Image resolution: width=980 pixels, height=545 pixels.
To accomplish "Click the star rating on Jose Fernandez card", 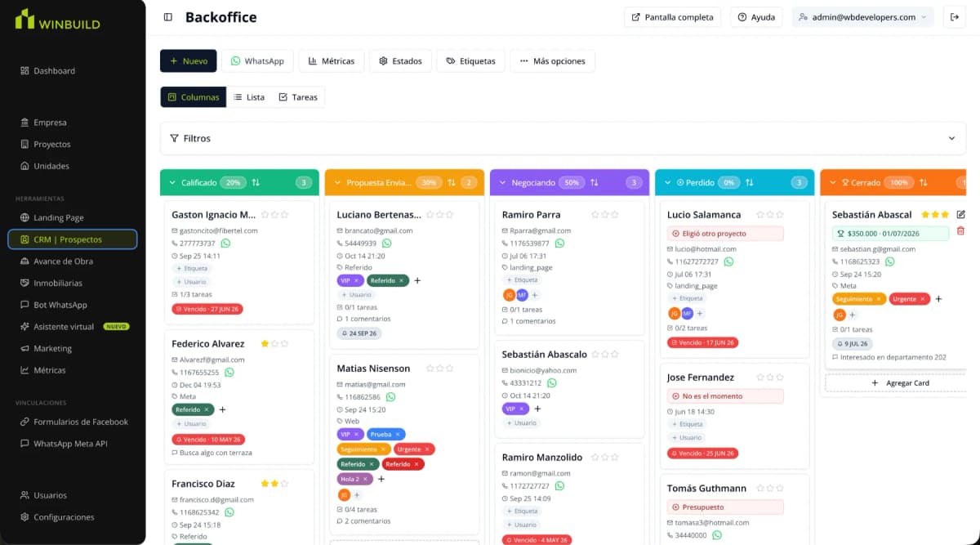I will [770, 377].
